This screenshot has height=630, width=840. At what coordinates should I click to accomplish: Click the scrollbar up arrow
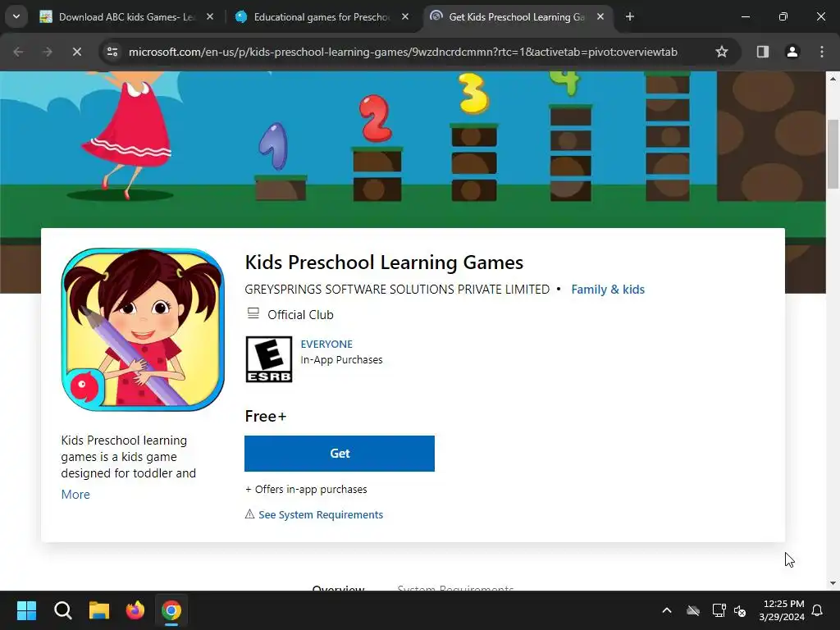click(x=833, y=79)
